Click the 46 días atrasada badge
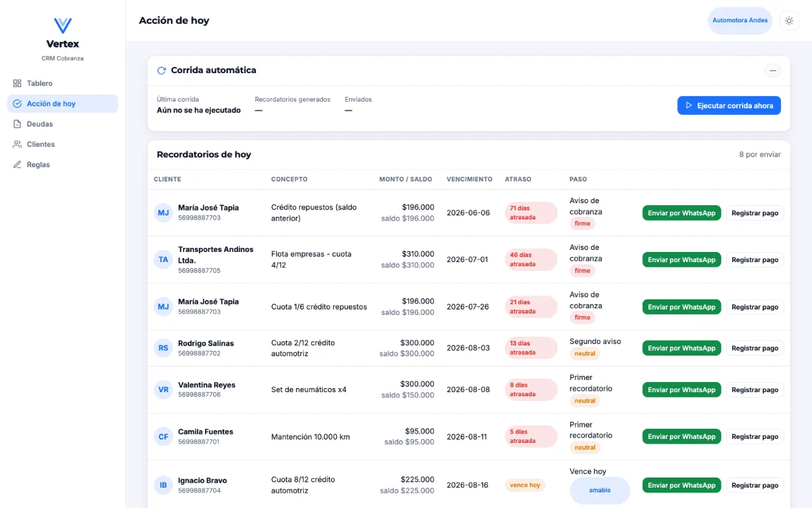The image size is (812, 508). [531, 259]
